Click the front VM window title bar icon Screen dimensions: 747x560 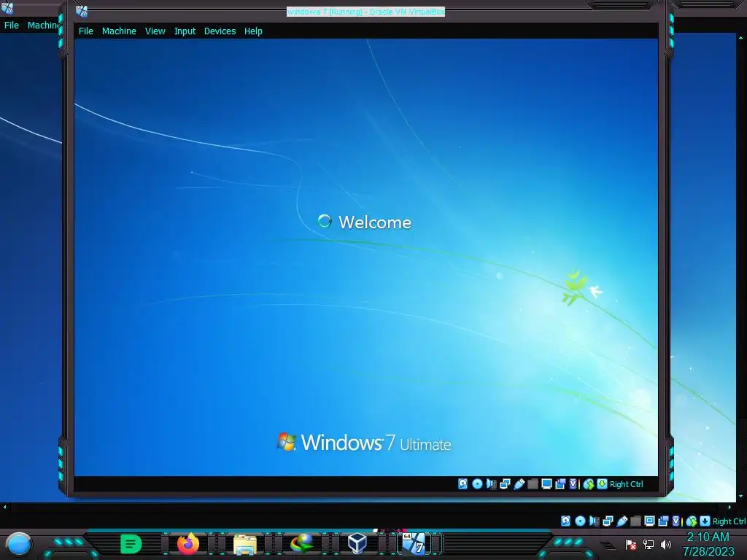82,10
